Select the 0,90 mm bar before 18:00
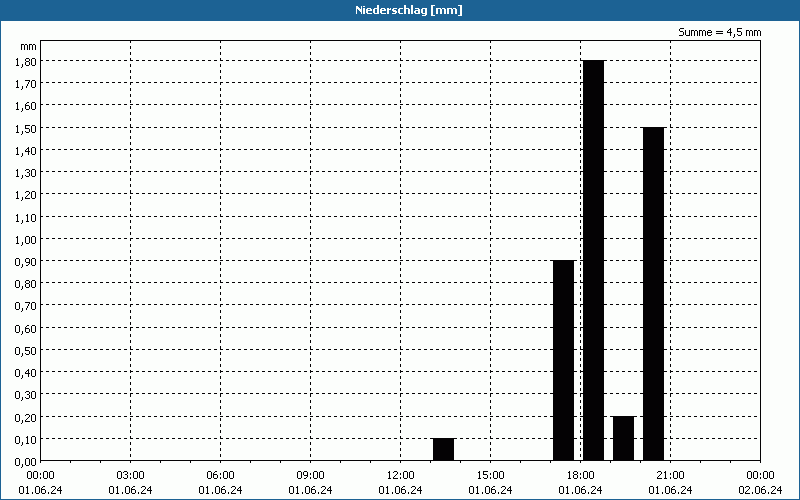This screenshot has width=800, height=500. click(564, 361)
